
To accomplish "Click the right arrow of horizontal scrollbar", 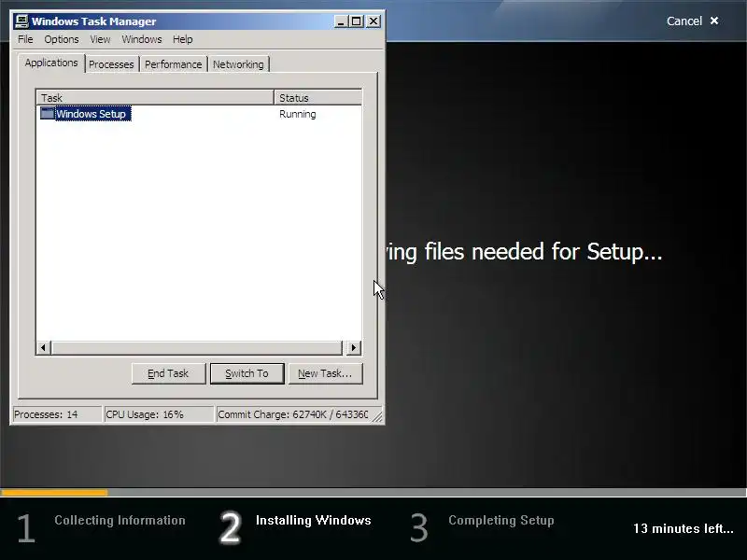I will click(x=354, y=347).
